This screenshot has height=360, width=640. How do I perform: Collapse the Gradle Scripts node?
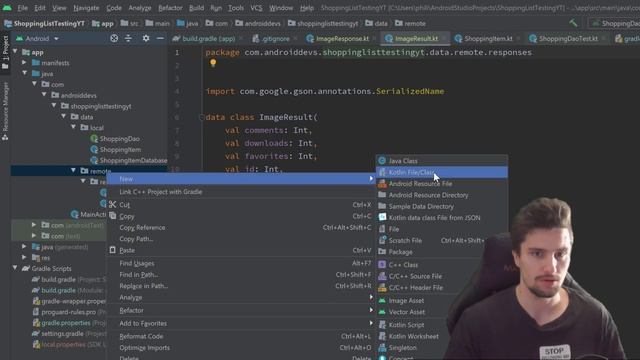coord(15,268)
